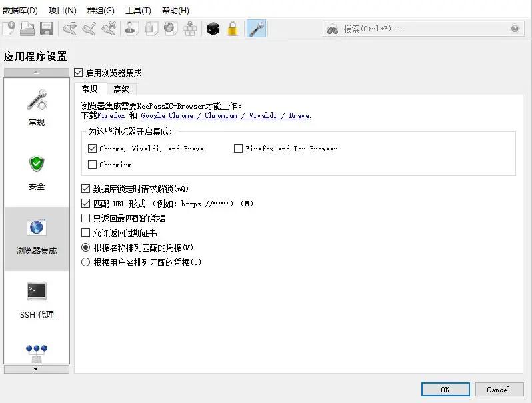Select the 浏览器集成 globe category

(37, 238)
